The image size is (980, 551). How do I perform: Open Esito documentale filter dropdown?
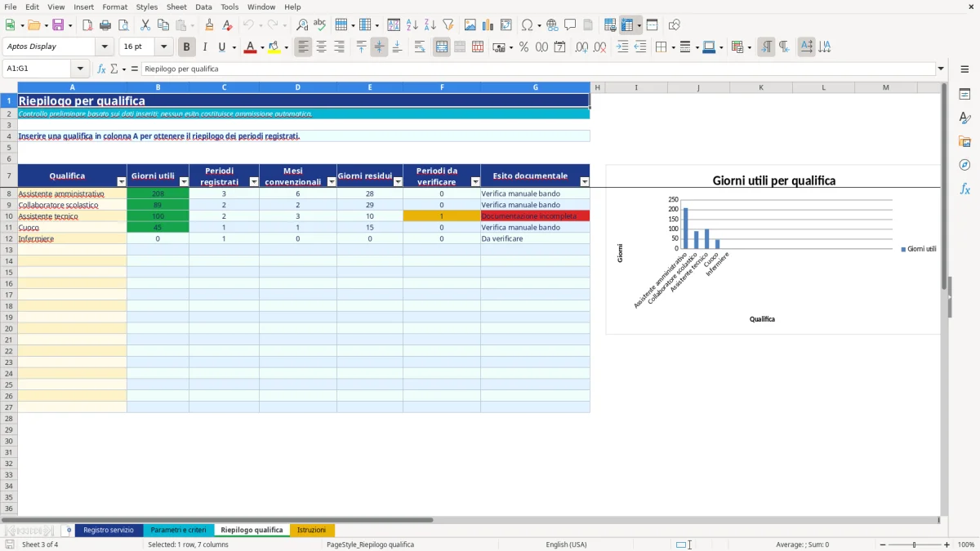point(585,182)
